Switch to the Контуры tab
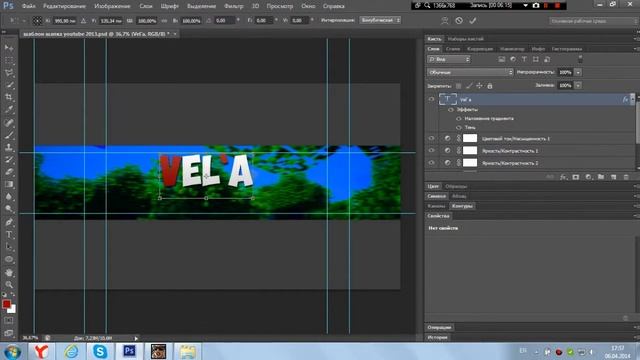640x360 pixels. pyautogui.click(x=462, y=206)
